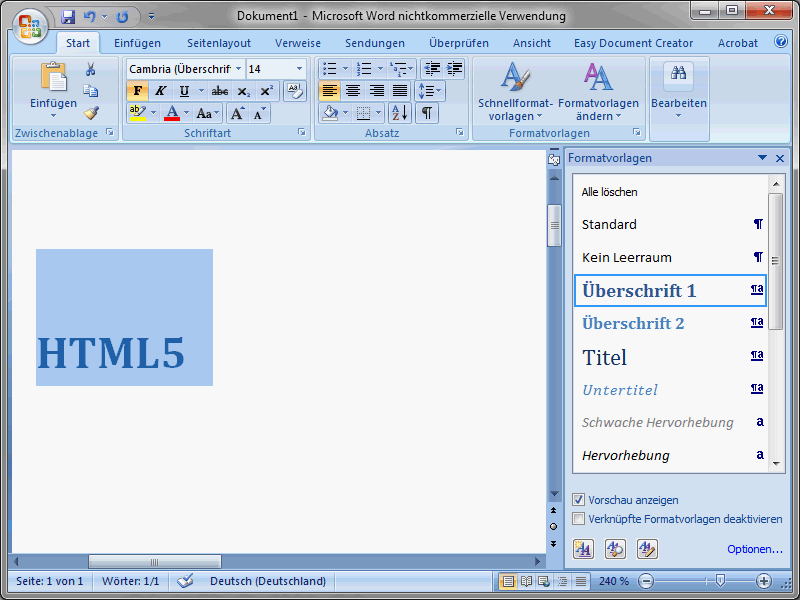This screenshot has height=600, width=800.
Task: Open Word help question mark
Action: point(781,41)
